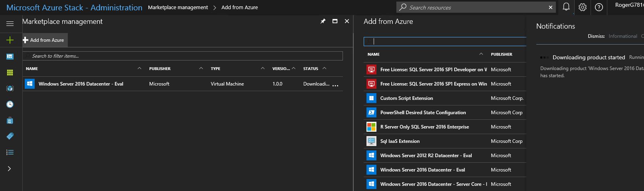Go to Marketplace management breadcrumb
This screenshot has height=191, width=644.
click(x=178, y=7)
